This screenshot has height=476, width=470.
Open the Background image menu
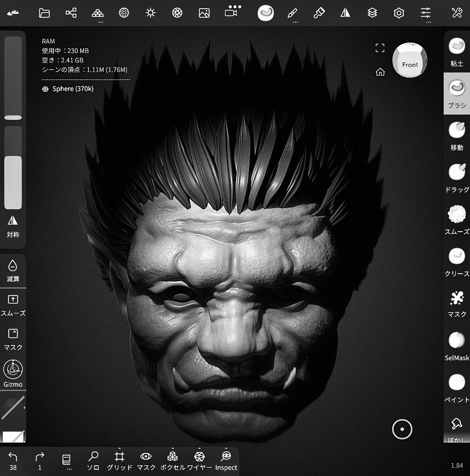pos(204,13)
